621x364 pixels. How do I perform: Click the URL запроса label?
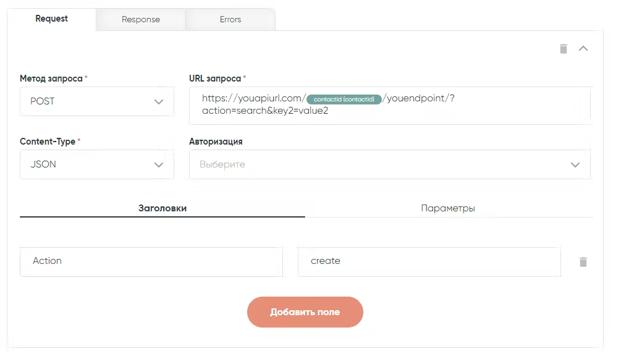coord(214,78)
